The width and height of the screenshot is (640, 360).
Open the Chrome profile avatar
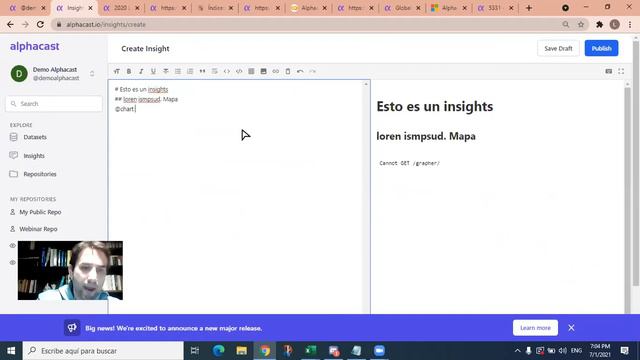tap(614, 24)
